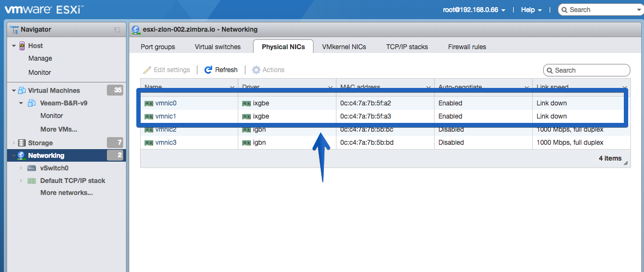Click MAC address 0c:c4:7a:7b:5f:a2

[365, 103]
